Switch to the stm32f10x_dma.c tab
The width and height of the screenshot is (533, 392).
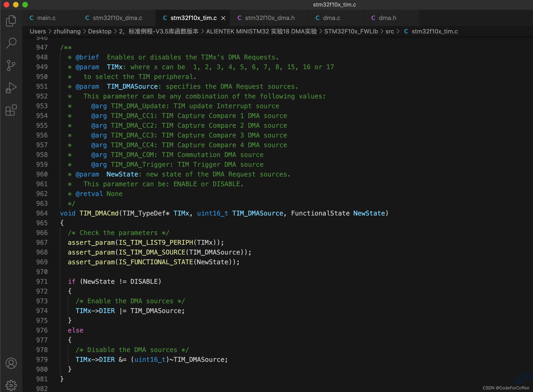(117, 18)
